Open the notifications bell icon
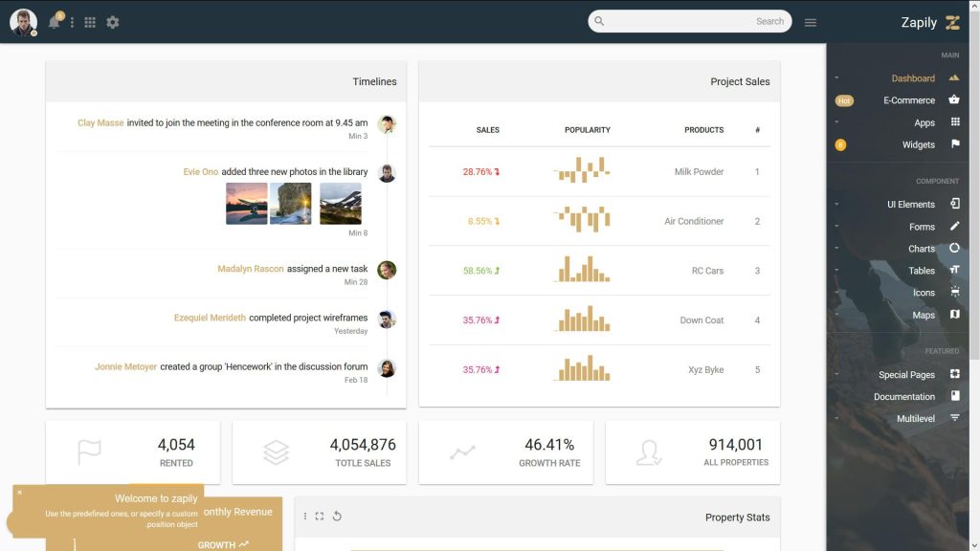This screenshot has width=980, height=551. coord(55,22)
